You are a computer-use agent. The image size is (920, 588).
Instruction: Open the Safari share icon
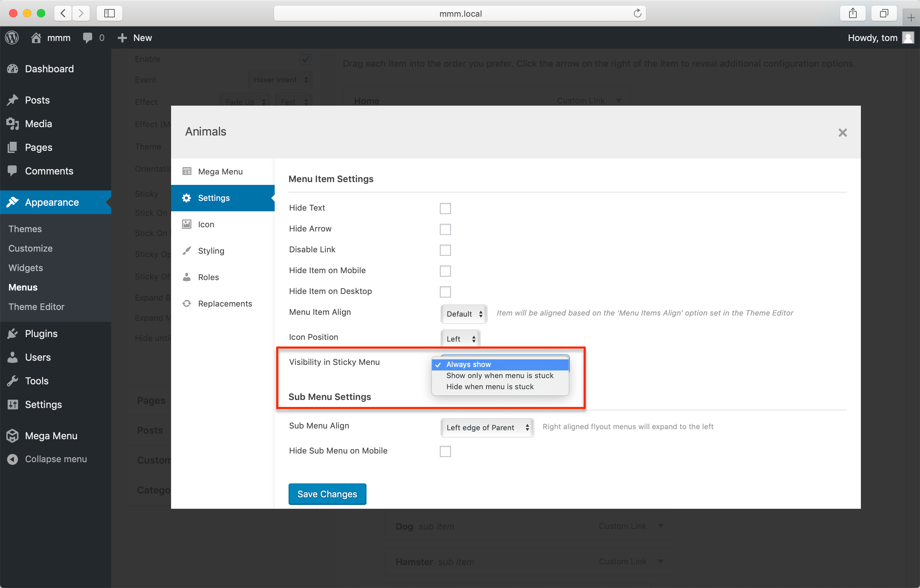pyautogui.click(x=853, y=14)
